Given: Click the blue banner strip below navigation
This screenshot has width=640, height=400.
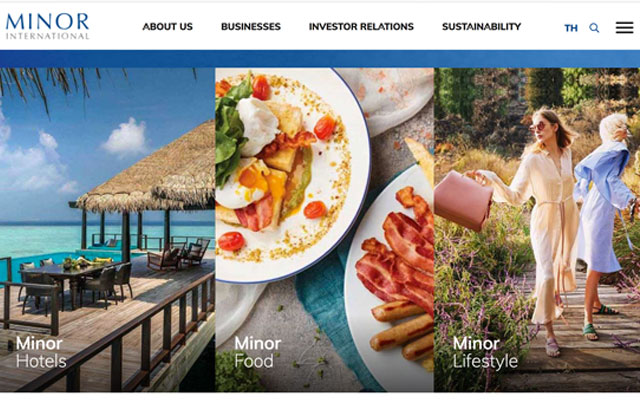Looking at the screenshot, I should click(320, 59).
